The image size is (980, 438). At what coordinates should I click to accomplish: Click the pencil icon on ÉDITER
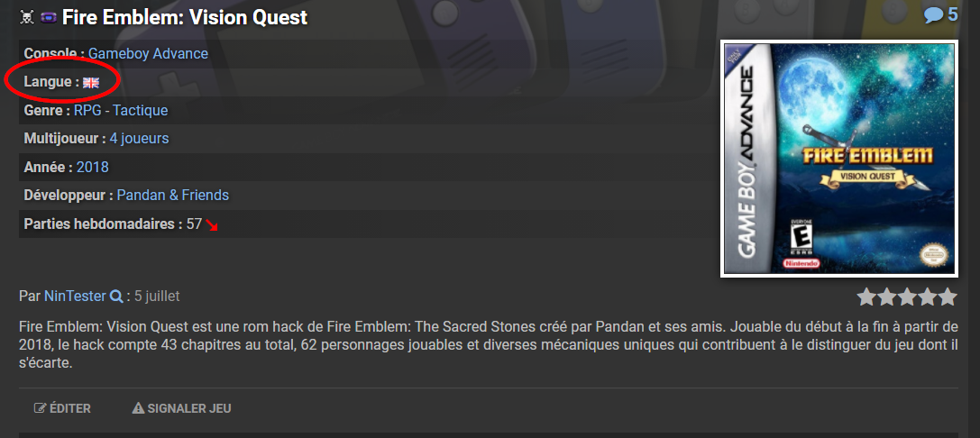tap(40, 408)
